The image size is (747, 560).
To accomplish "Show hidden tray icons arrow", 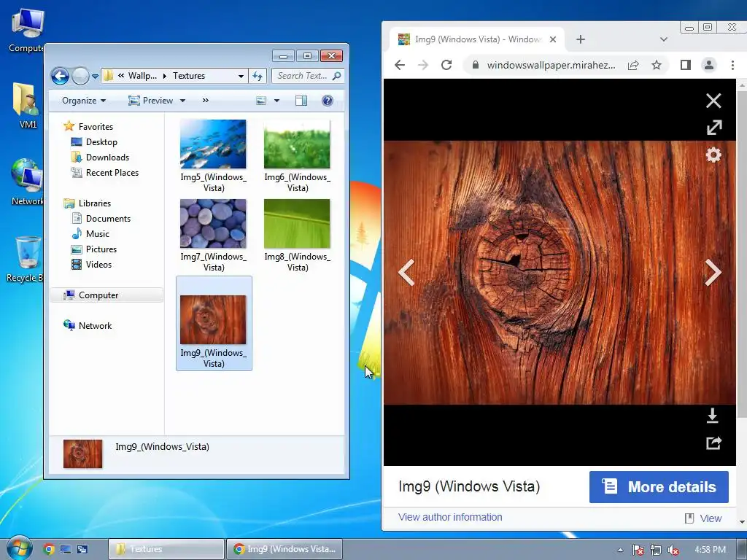I will pyautogui.click(x=620, y=550).
